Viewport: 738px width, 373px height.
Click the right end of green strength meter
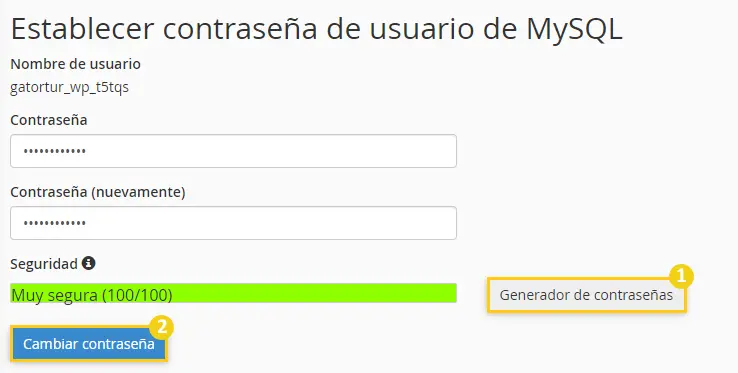(x=449, y=293)
